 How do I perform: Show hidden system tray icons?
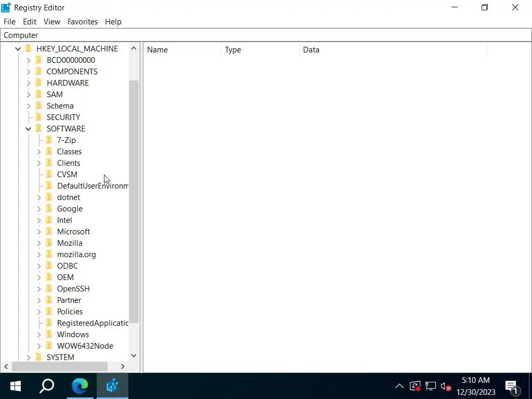tap(400, 386)
